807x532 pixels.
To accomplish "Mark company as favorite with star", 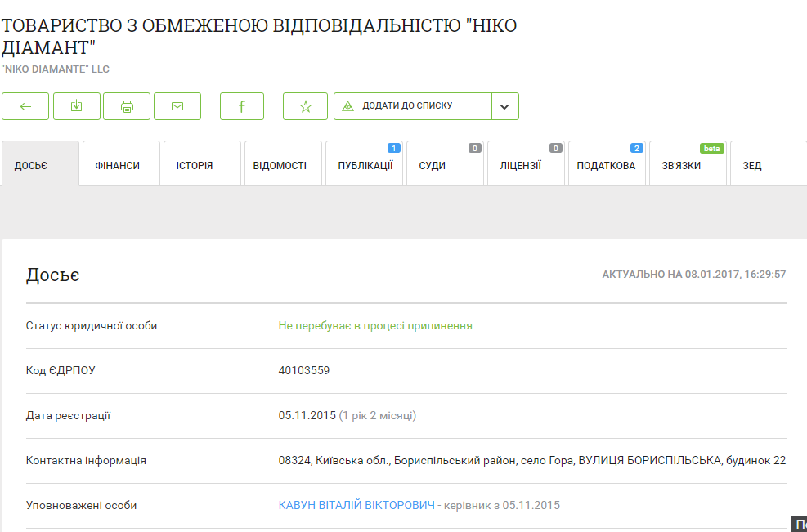I will pyautogui.click(x=305, y=106).
